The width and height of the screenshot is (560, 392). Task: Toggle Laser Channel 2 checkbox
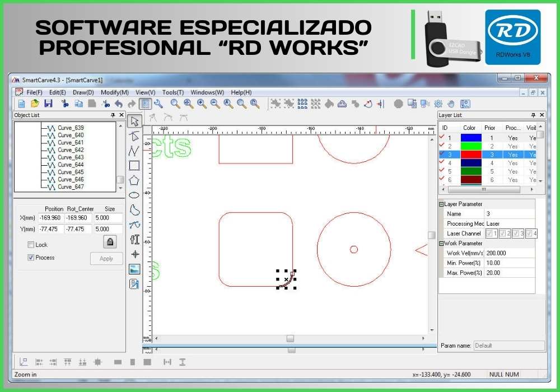[x=503, y=234]
